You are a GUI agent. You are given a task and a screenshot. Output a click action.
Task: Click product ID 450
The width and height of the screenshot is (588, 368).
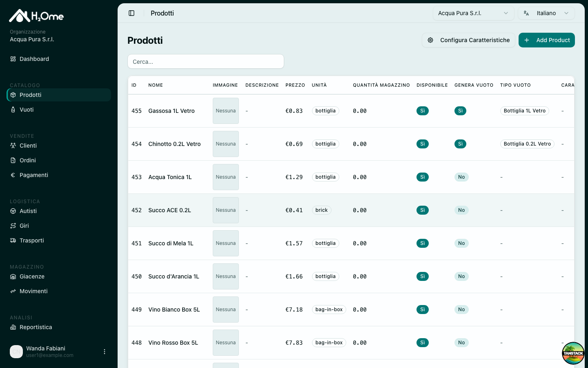pos(136,276)
